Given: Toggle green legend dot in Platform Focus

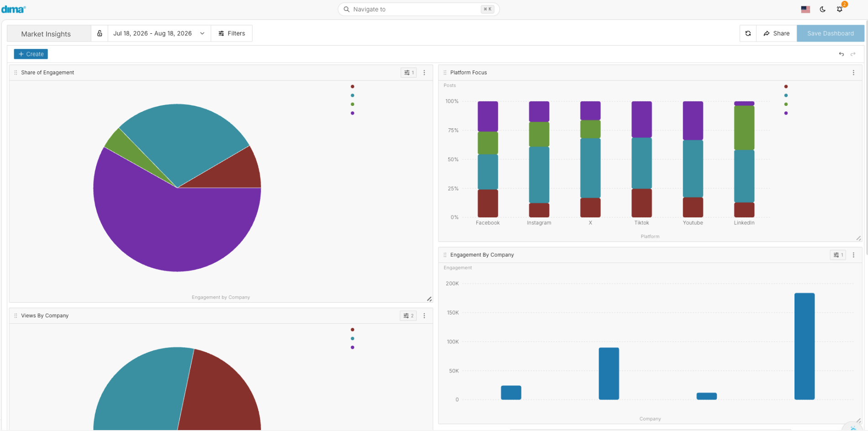Looking at the screenshot, I should coord(786,104).
